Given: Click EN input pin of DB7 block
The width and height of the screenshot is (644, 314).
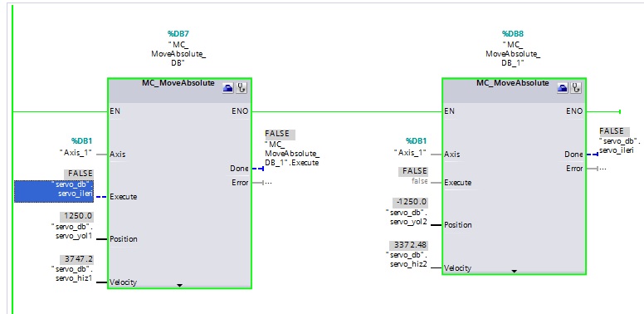Looking at the screenshot, I should pyautogui.click(x=115, y=111).
